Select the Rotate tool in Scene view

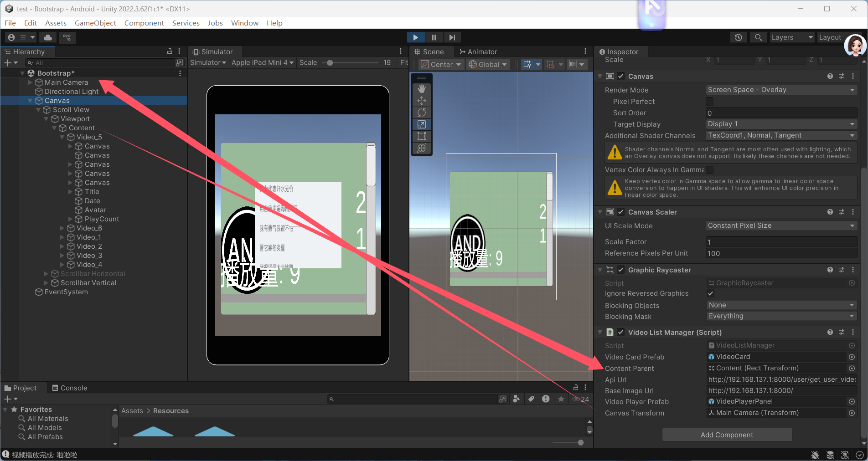click(x=422, y=113)
